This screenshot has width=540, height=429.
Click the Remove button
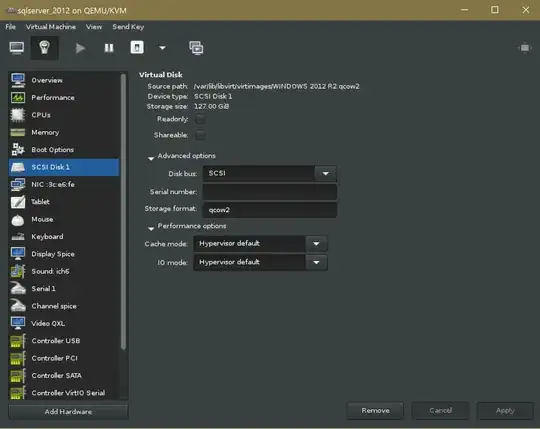[375, 410]
